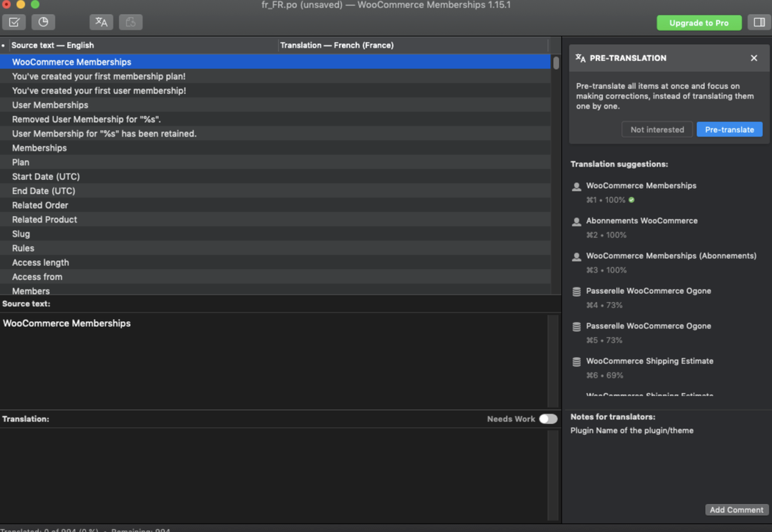The height and width of the screenshot is (532, 772).
Task: Click the Update from source clock icon
Action: tap(43, 22)
